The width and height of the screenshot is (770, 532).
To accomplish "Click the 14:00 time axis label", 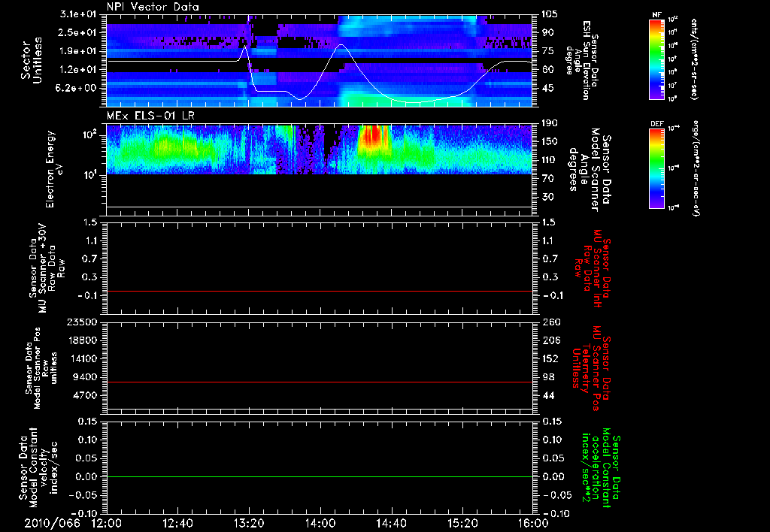I will tap(320, 523).
